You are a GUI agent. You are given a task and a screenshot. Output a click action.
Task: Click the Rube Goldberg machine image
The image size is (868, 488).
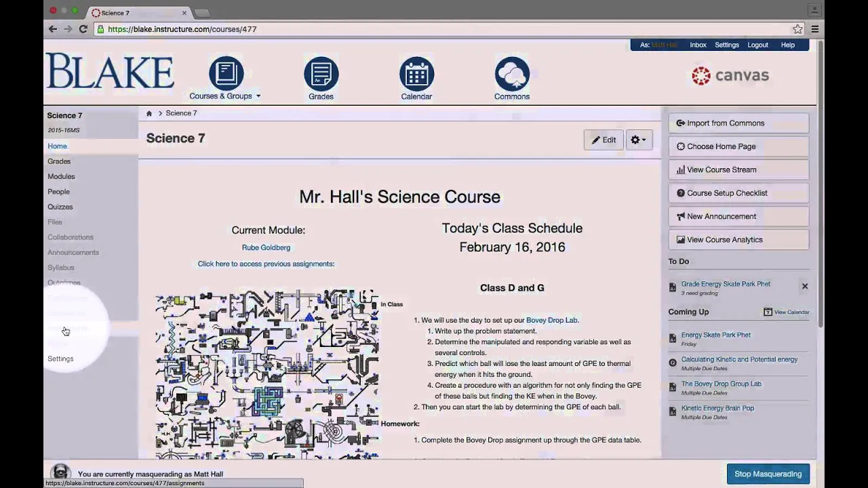(267, 375)
